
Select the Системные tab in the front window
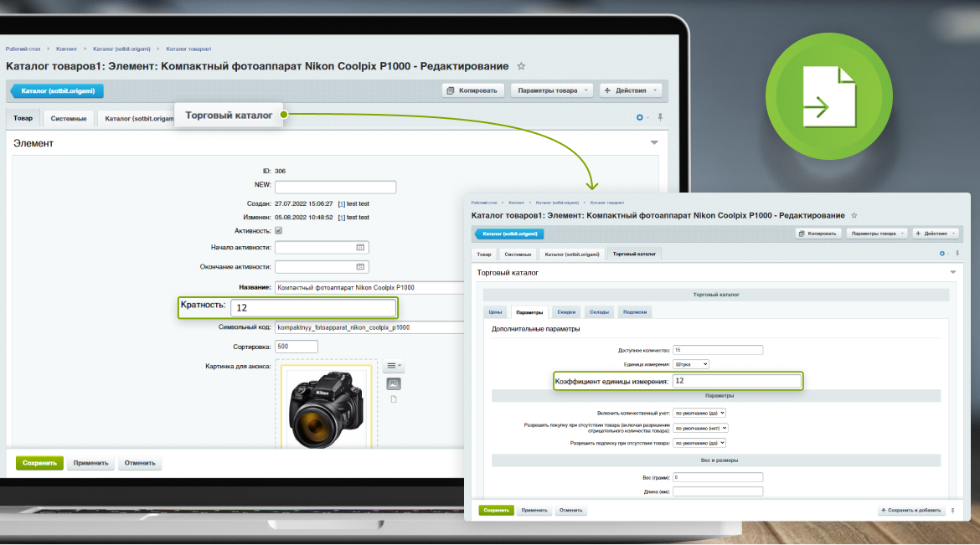click(518, 255)
